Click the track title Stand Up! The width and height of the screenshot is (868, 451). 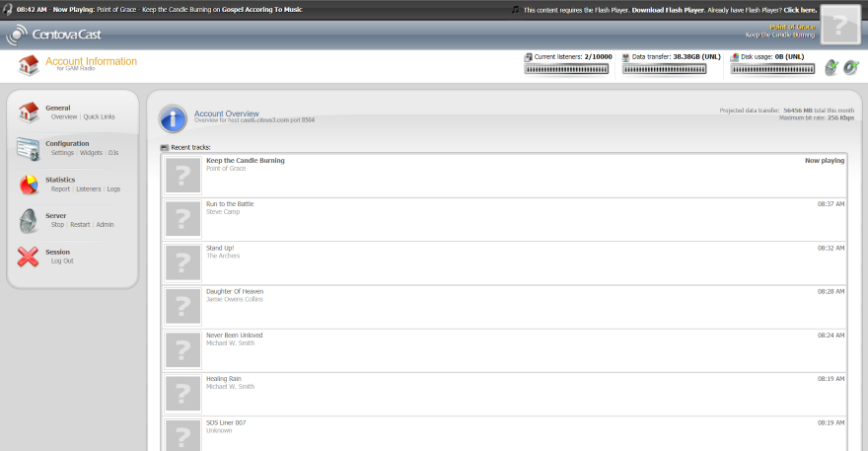pos(220,249)
